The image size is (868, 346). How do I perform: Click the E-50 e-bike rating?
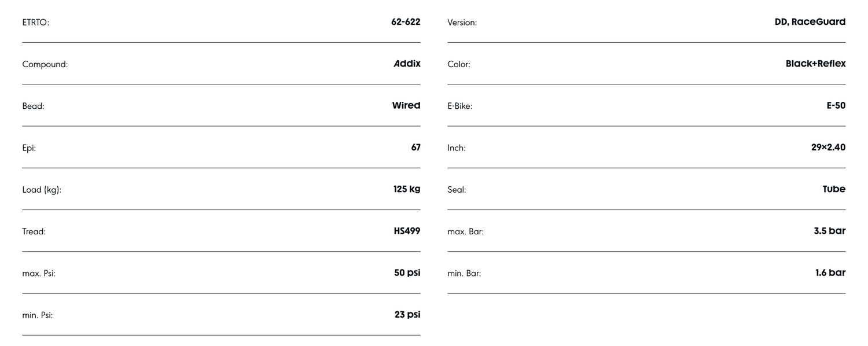pos(836,105)
